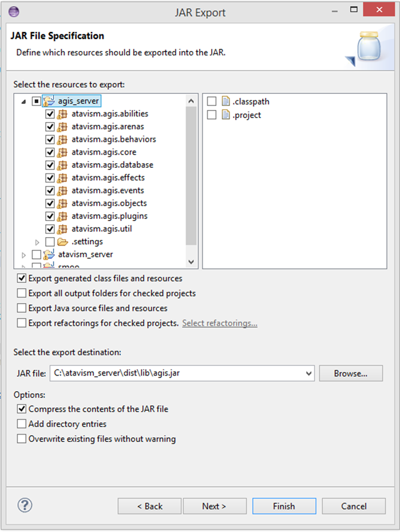Click the atavism.agis.database package icon
The height and width of the screenshot is (532, 400).
point(62,165)
